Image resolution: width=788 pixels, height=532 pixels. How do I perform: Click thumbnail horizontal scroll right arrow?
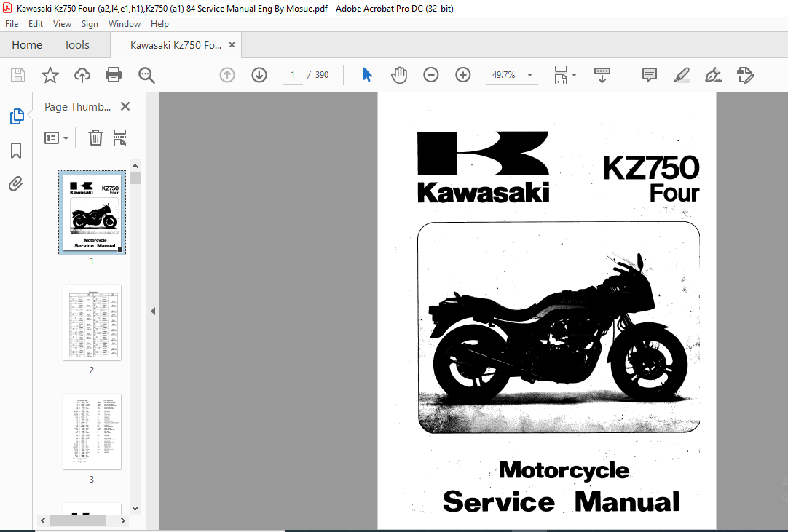[122, 521]
